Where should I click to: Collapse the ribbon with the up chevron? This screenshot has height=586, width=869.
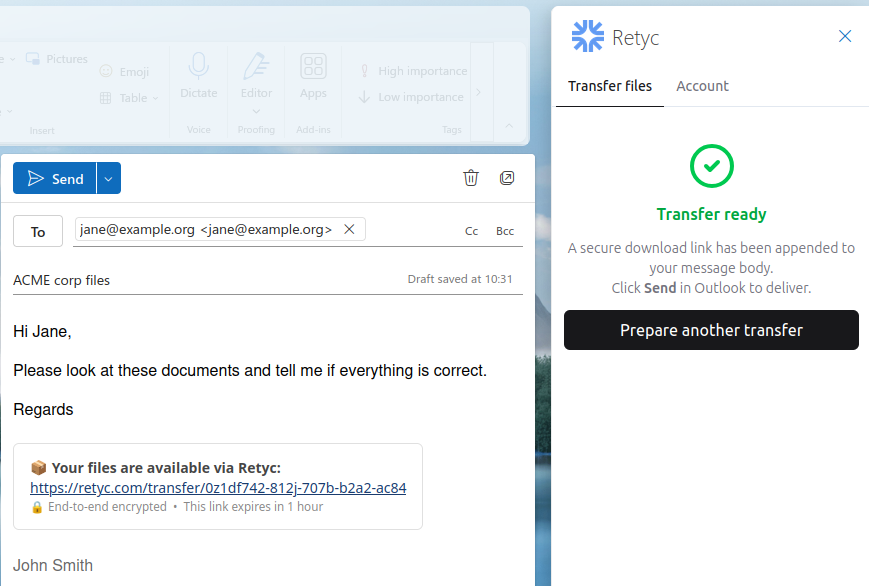[509, 126]
